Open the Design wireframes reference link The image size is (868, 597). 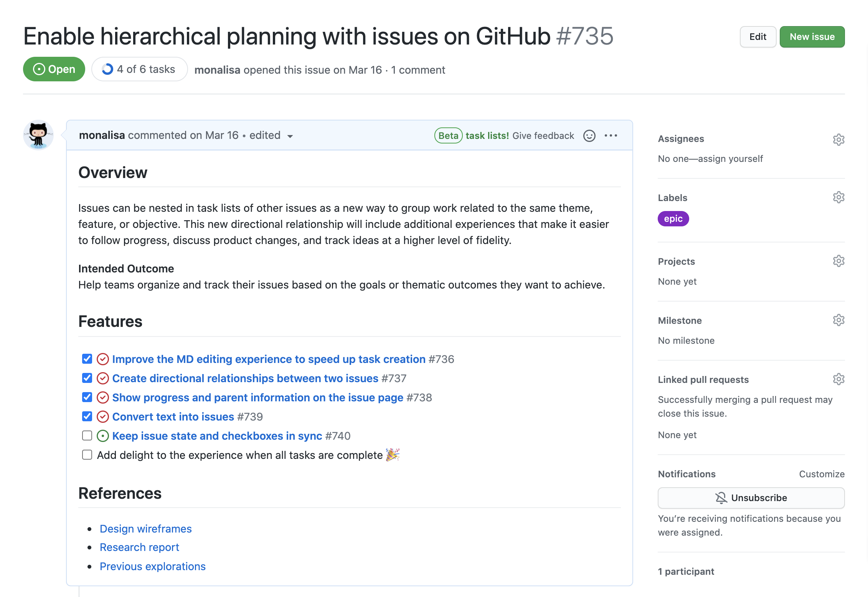(x=145, y=529)
